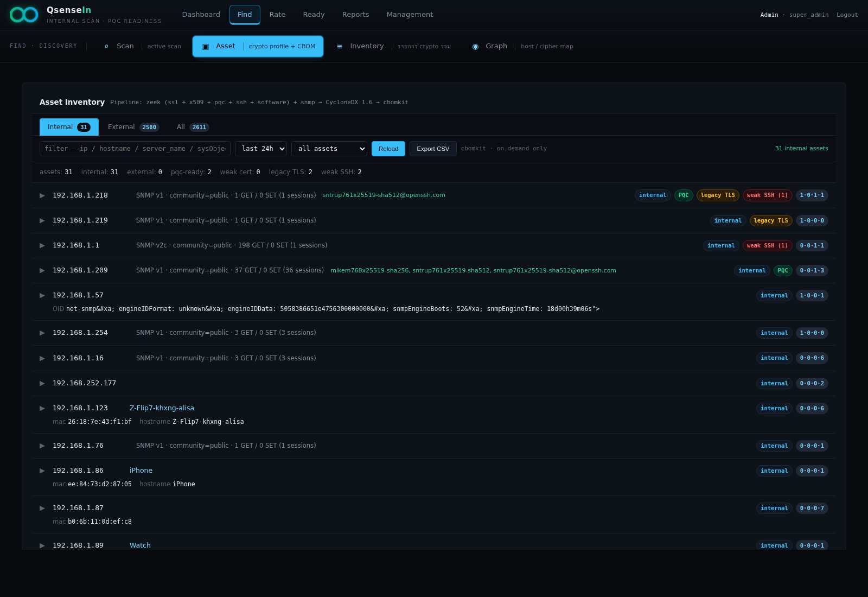Open the last 24h time range dropdown

261,149
